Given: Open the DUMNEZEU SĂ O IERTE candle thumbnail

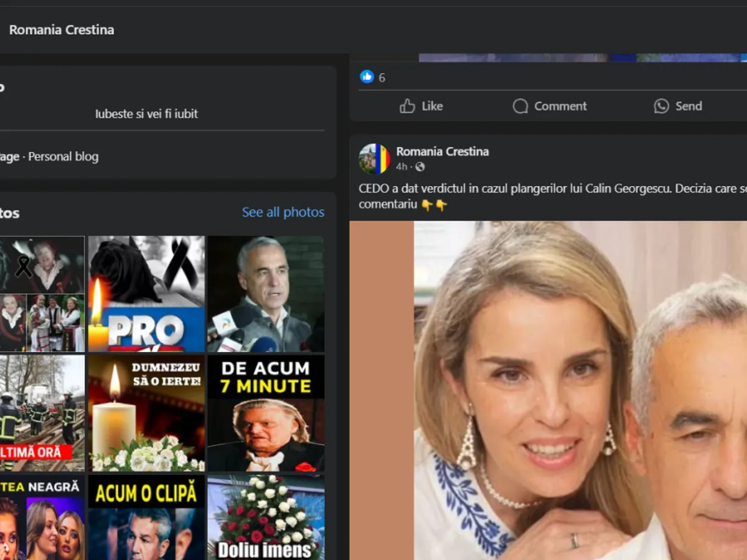Looking at the screenshot, I should click(146, 413).
